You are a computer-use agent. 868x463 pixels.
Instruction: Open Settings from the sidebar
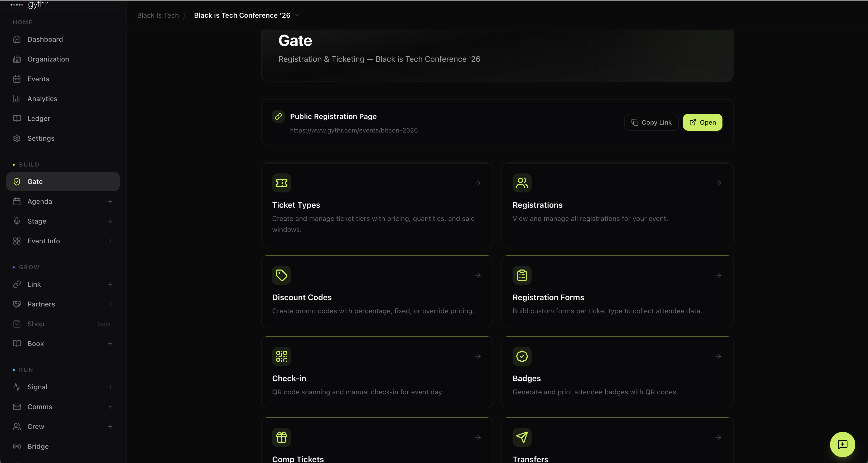(x=41, y=138)
